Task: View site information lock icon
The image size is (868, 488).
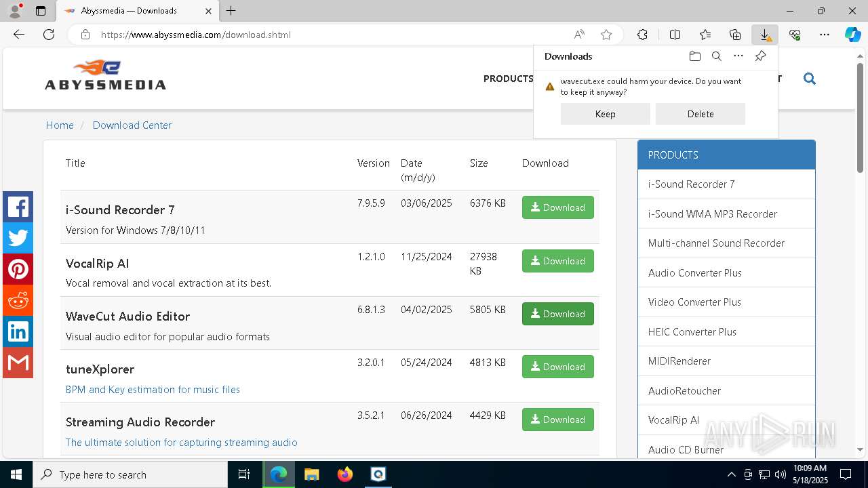Action: click(85, 35)
